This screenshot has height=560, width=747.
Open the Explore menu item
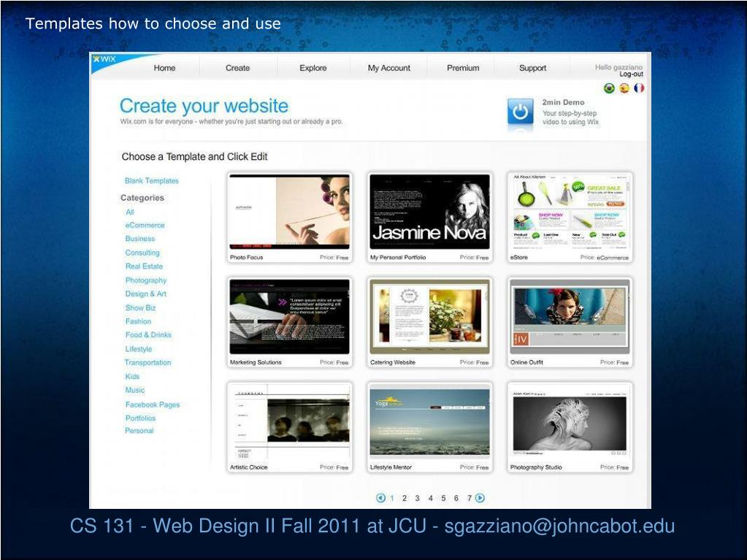313,68
